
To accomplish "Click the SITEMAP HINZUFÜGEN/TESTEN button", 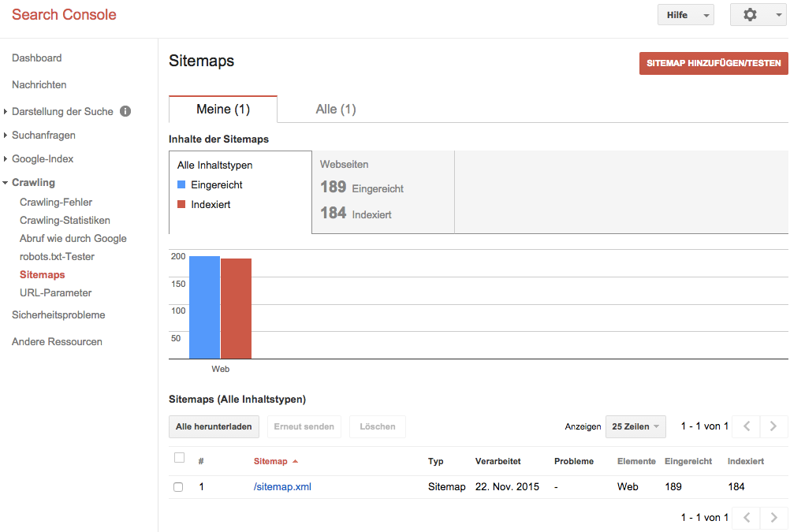I will tap(712, 63).
